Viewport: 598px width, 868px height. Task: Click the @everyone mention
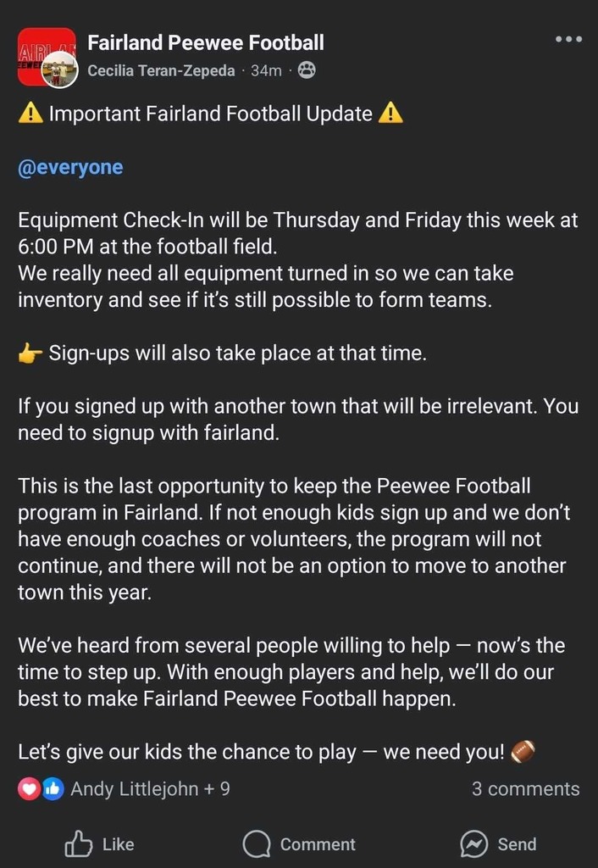(x=70, y=167)
